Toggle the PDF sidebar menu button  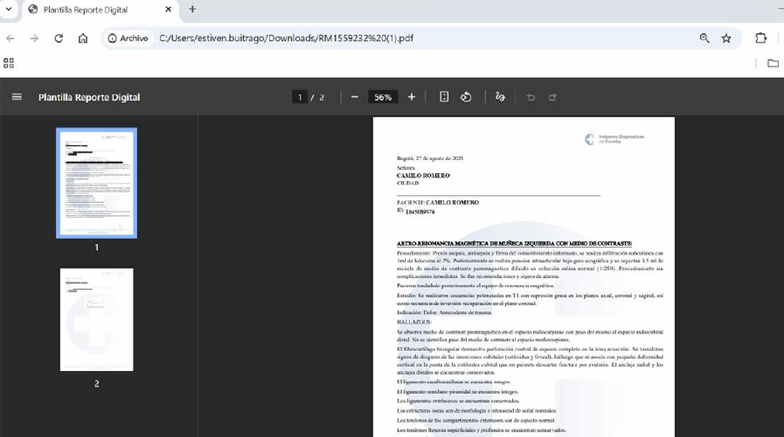[16, 97]
